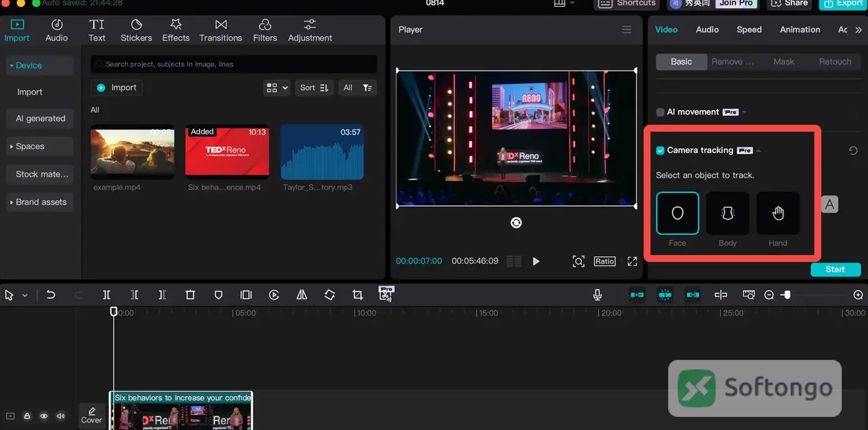Viewport: 868px width, 430px height.
Task: Click the fullscreen icon in the Player
Action: pyautogui.click(x=632, y=261)
